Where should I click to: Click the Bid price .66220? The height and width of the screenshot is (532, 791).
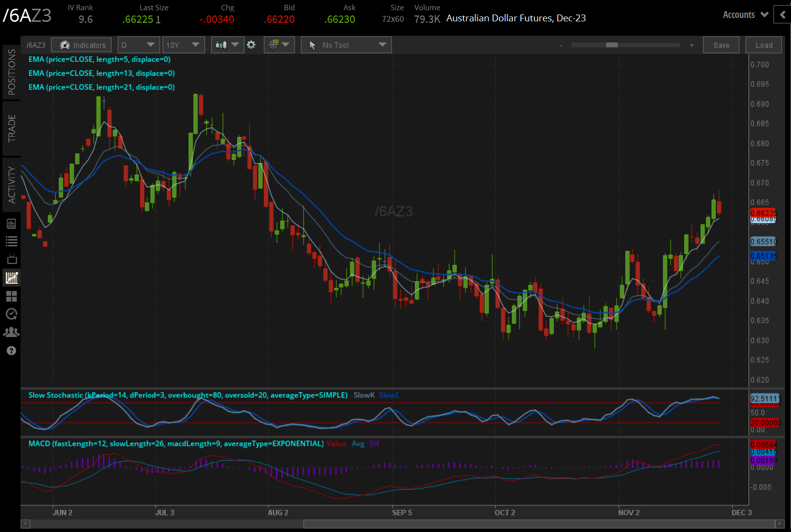(279, 19)
